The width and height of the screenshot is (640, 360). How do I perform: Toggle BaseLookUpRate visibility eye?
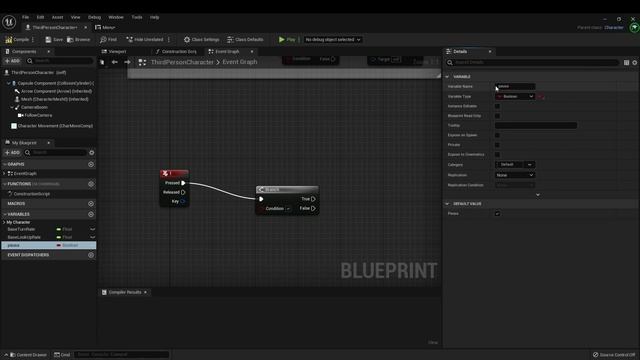92,237
